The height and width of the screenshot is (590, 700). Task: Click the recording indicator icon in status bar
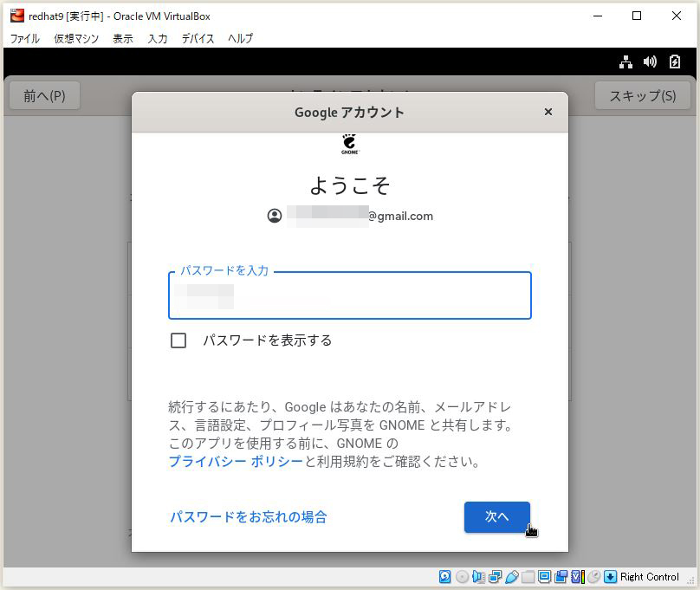point(561,577)
